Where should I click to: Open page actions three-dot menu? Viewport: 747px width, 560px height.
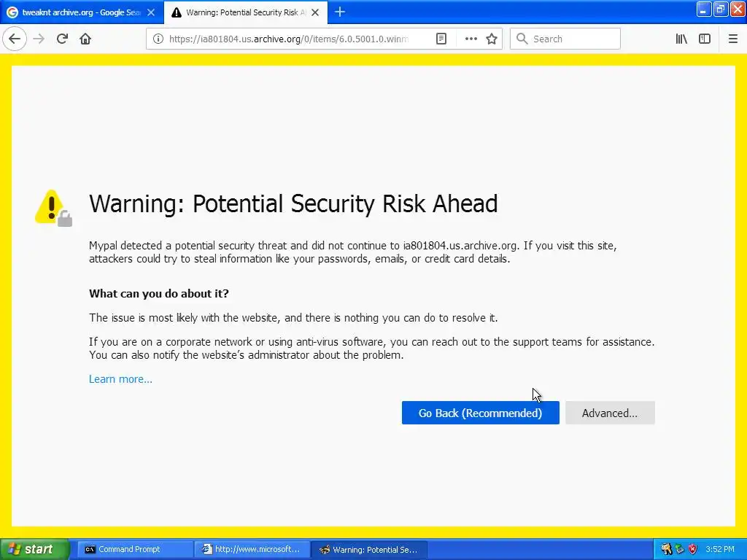(471, 39)
